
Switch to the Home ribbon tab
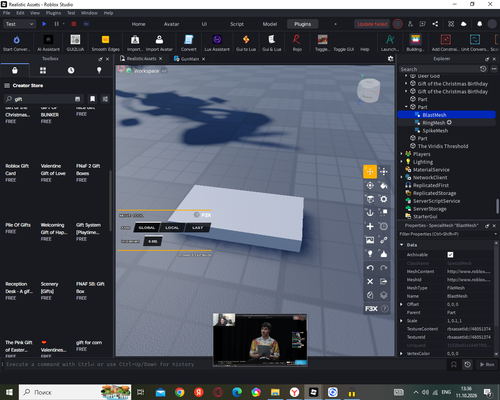pos(138,24)
